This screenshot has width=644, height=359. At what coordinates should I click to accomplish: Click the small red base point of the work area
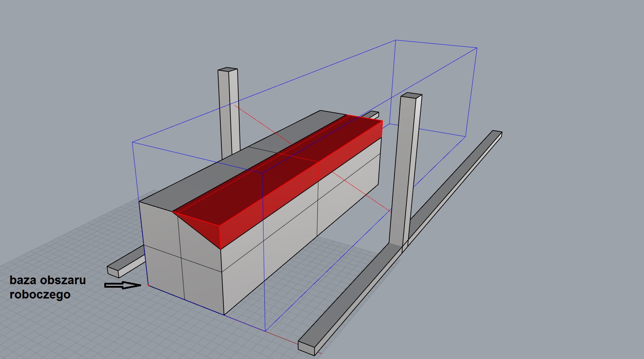(149, 286)
